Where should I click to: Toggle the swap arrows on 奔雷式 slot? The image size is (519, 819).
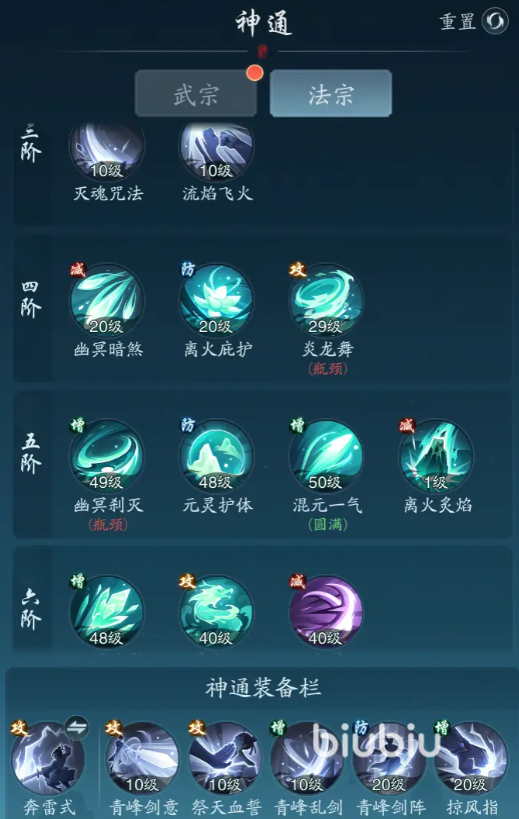77,728
